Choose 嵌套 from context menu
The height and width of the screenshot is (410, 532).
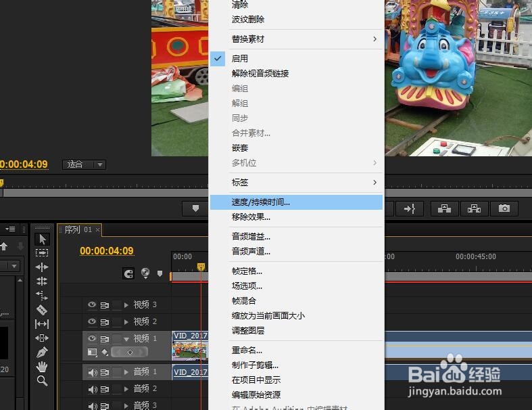click(x=297, y=147)
